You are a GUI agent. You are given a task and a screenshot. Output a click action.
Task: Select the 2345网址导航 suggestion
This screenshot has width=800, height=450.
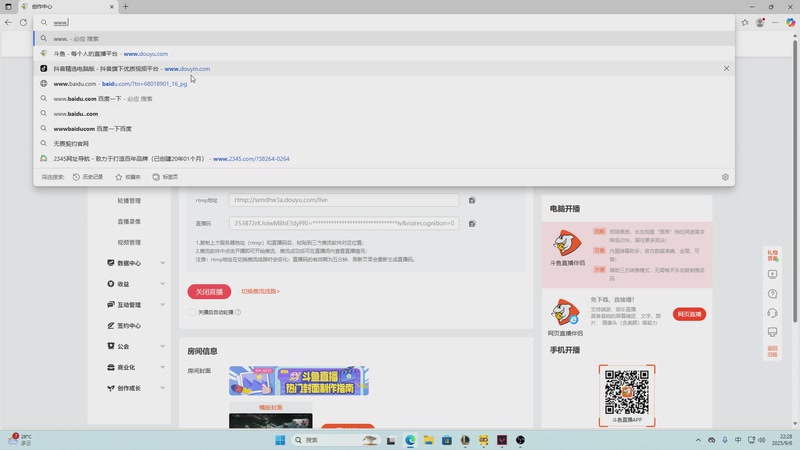pos(384,159)
